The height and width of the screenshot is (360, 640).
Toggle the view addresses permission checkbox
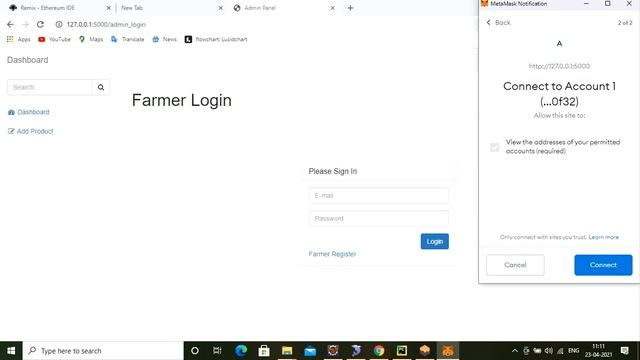coord(494,147)
